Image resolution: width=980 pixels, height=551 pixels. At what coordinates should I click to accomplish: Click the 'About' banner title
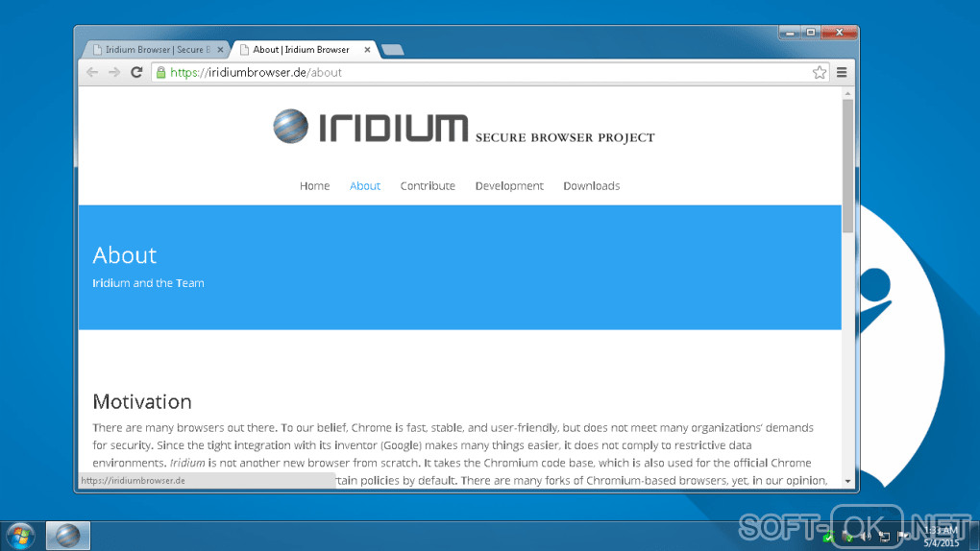coord(124,255)
